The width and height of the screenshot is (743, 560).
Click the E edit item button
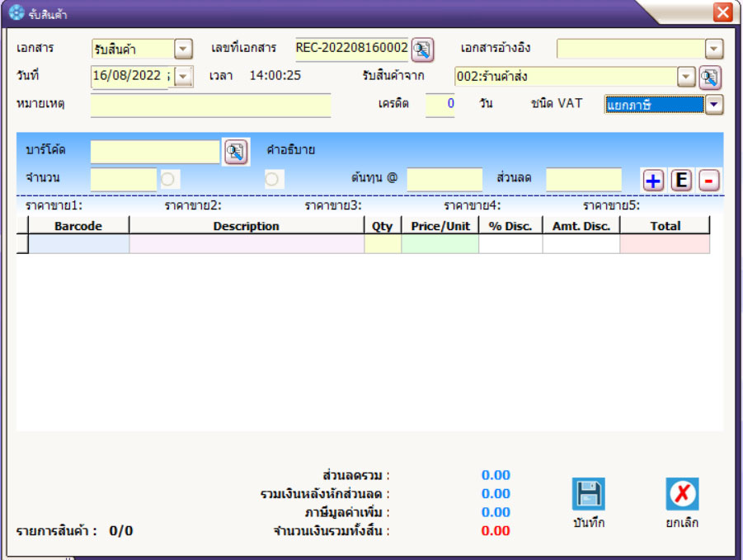point(681,180)
